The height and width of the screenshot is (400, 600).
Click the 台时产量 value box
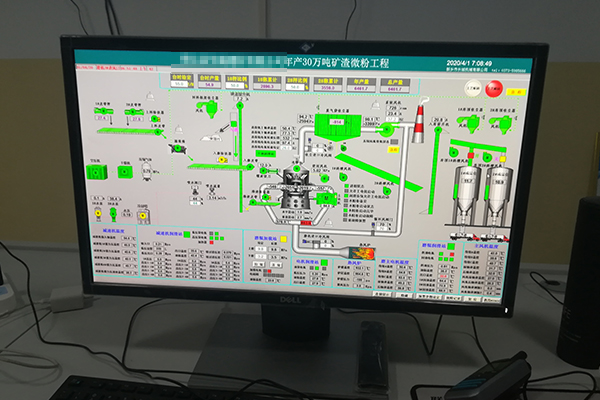tap(210, 86)
